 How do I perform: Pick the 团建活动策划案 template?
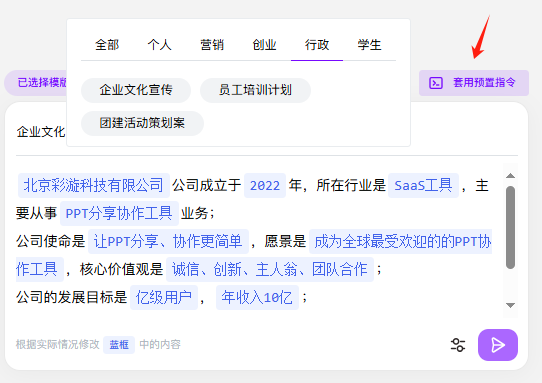pos(142,123)
